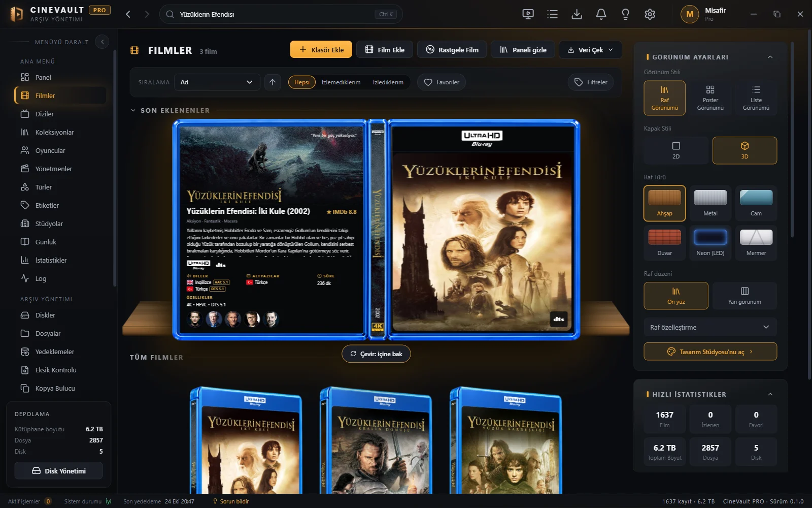Select the Hepsi filter tab

click(x=302, y=82)
